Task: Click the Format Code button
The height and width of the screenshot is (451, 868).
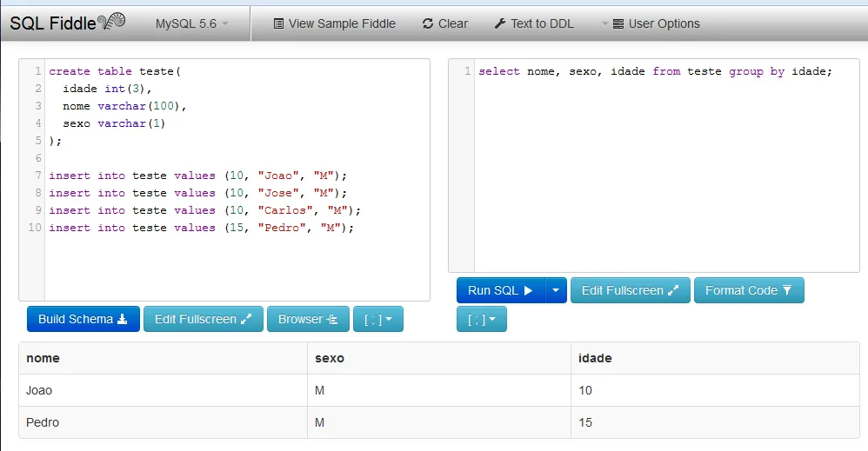Action: (x=748, y=290)
